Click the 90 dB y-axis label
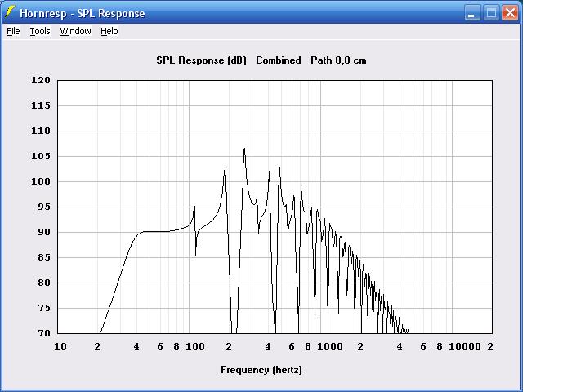Viewport: 576px width, 392px height. (x=44, y=232)
